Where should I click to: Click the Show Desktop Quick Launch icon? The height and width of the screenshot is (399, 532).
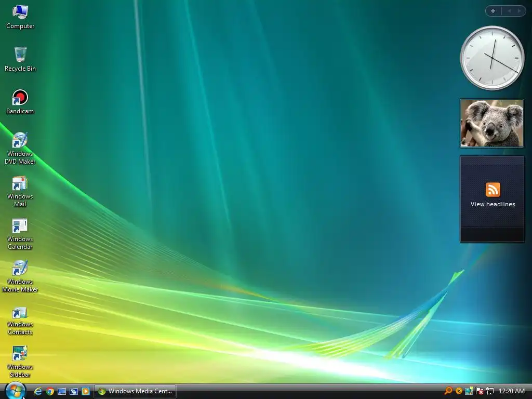[62, 391]
